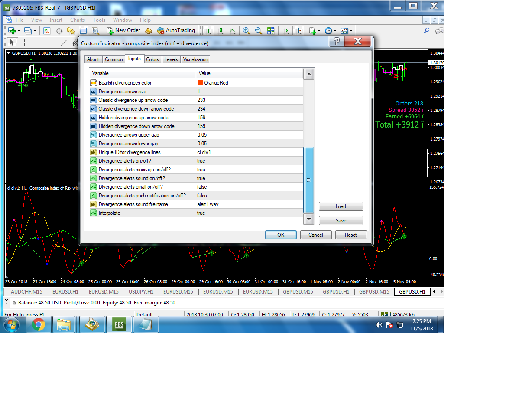Open the GBPUSD,H1 chart title dropdown triangle

pyautogui.click(x=9, y=53)
